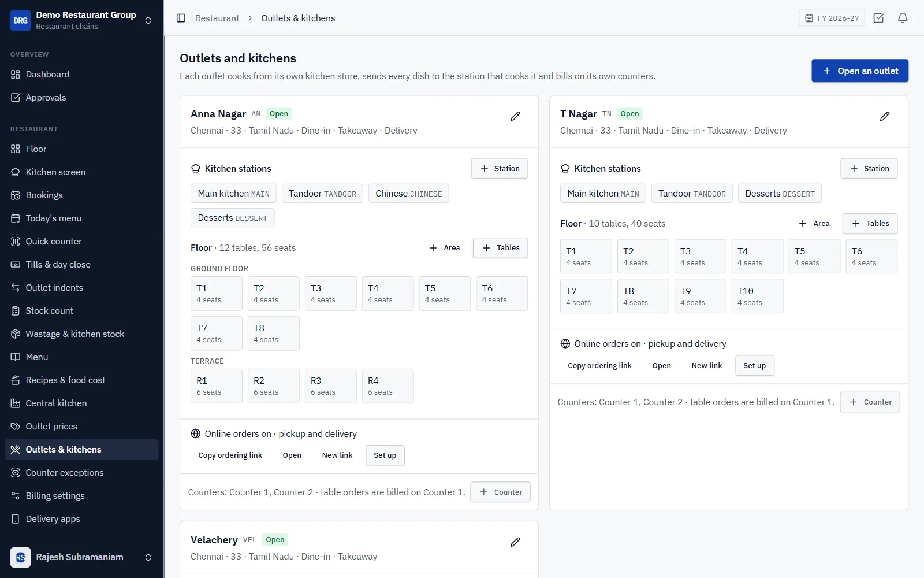The height and width of the screenshot is (578, 924).
Task: Open the Bookings page
Action: coord(81,195)
